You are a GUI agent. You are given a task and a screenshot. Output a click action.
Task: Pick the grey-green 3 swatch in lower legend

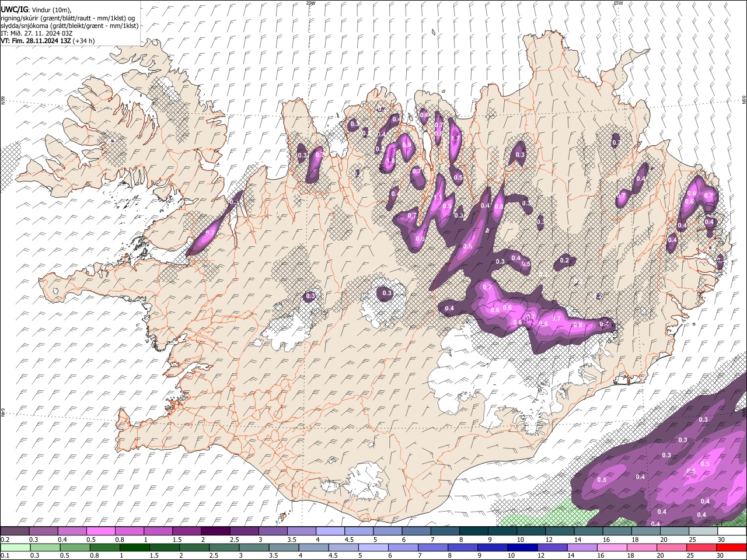(x=254, y=547)
